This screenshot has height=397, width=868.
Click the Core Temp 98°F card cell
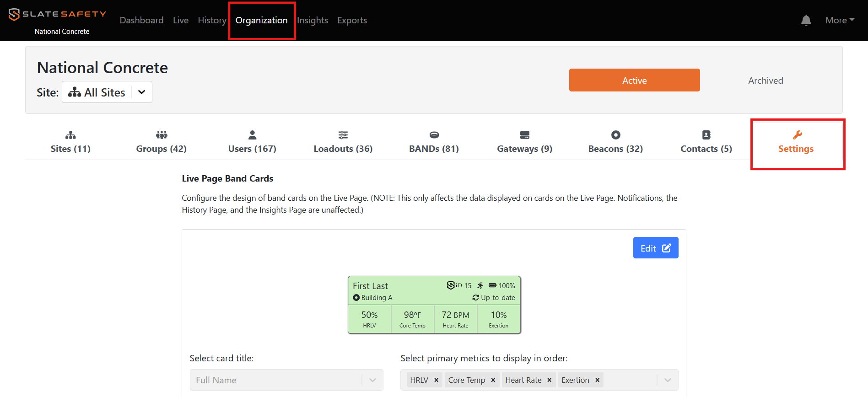412,319
